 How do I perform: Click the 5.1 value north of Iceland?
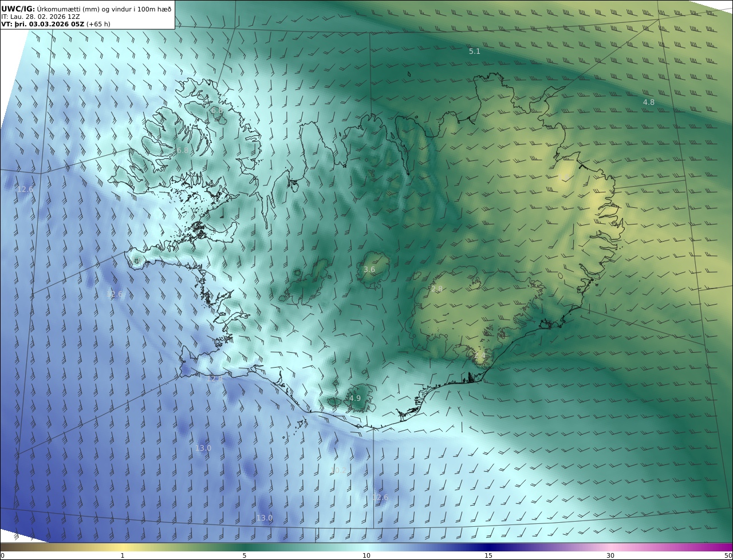pyautogui.click(x=475, y=52)
